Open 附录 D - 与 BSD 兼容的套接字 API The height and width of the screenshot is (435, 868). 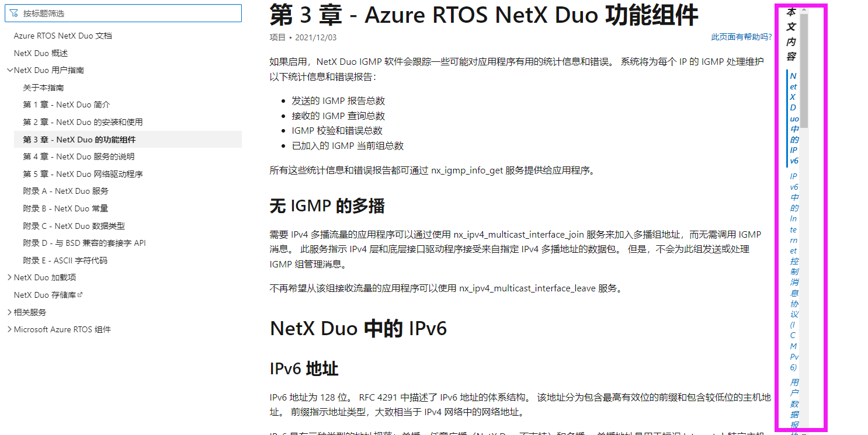tap(85, 243)
